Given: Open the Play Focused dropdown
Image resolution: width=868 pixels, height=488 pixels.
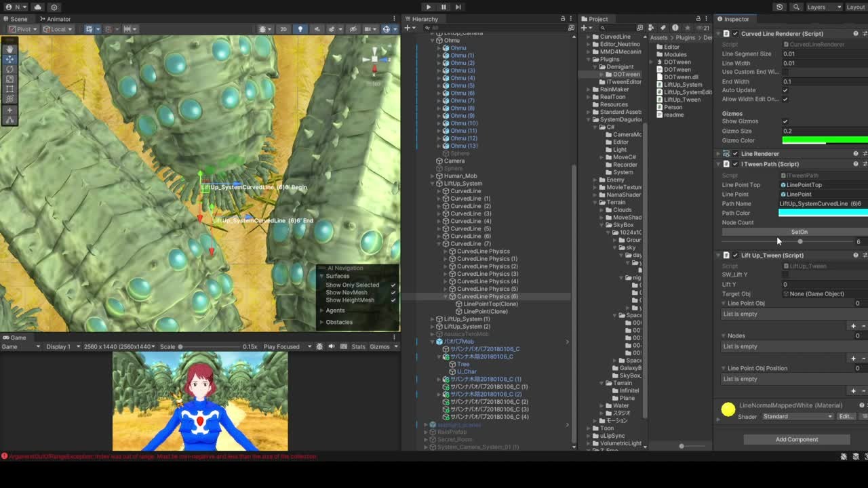Looking at the screenshot, I should 284,346.
